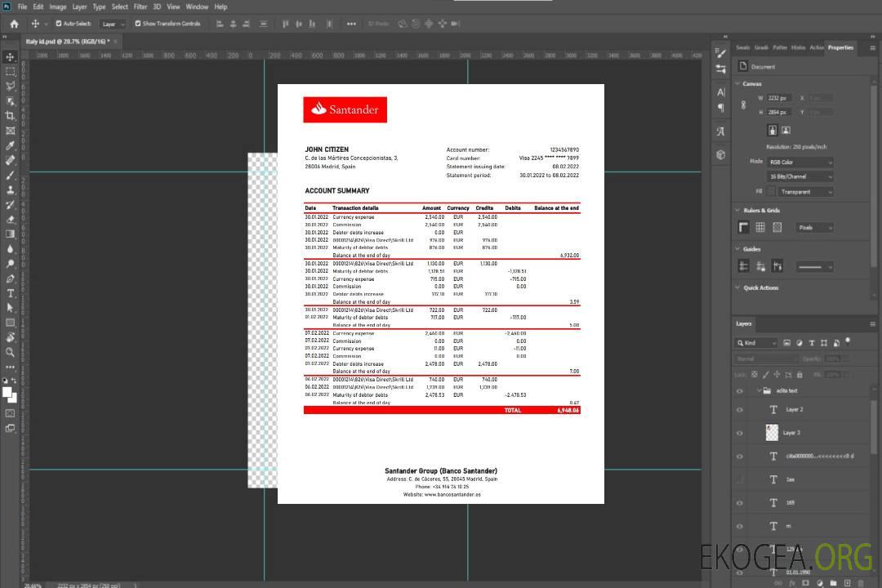Click the Fill color swatch in Canvas
Image resolution: width=882 pixels, height=588 pixels.
(x=772, y=192)
